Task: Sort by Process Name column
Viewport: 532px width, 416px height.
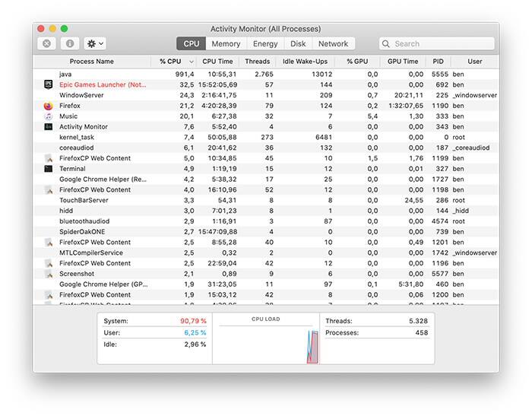Action: click(92, 62)
